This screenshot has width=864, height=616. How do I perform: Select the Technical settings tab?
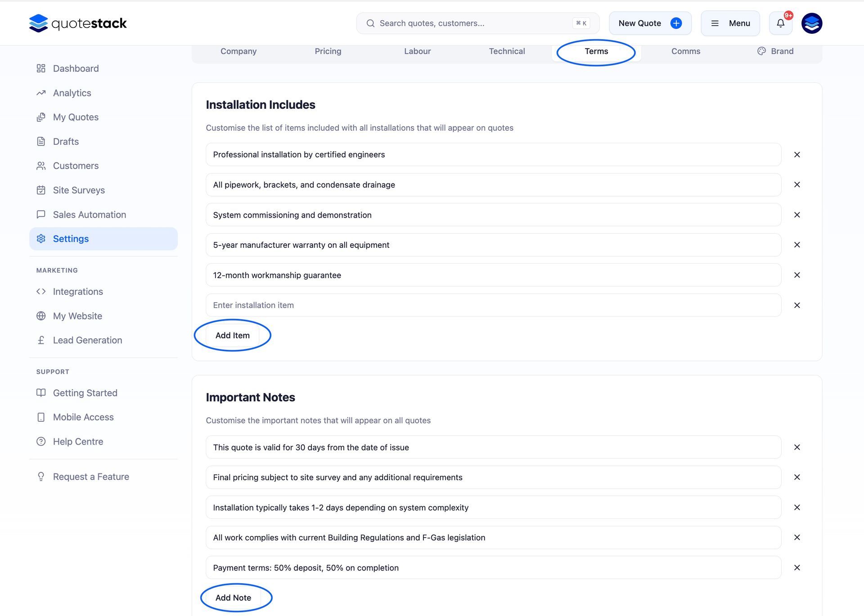coord(507,51)
